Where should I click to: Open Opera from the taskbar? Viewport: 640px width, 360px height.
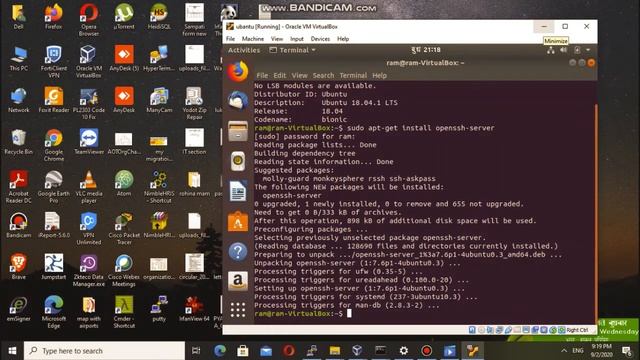(289, 351)
